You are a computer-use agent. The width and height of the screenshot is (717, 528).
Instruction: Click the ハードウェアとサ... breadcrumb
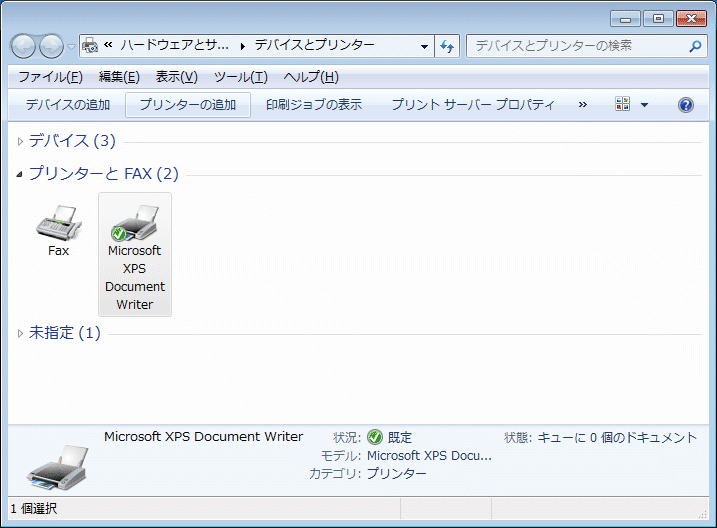click(174, 45)
